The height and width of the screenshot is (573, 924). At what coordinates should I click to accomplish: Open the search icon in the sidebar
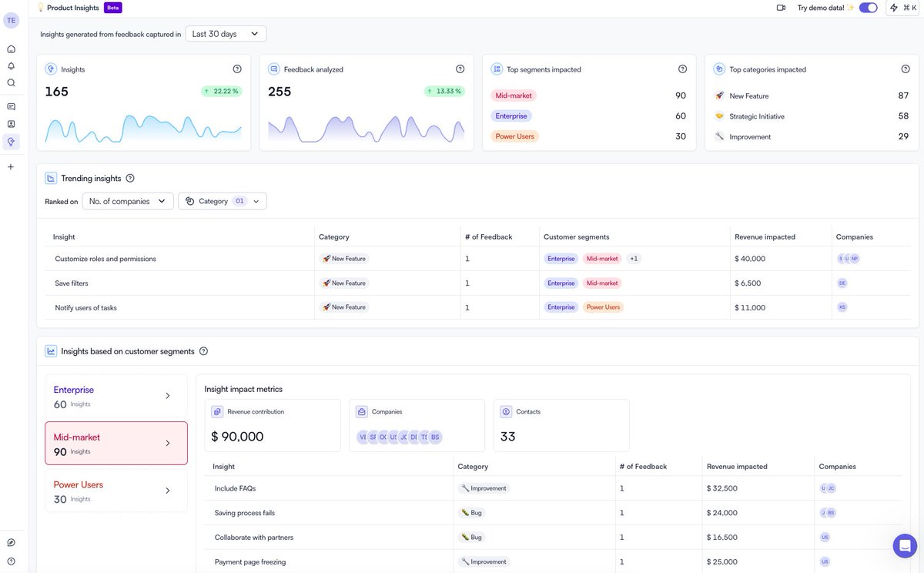(11, 83)
